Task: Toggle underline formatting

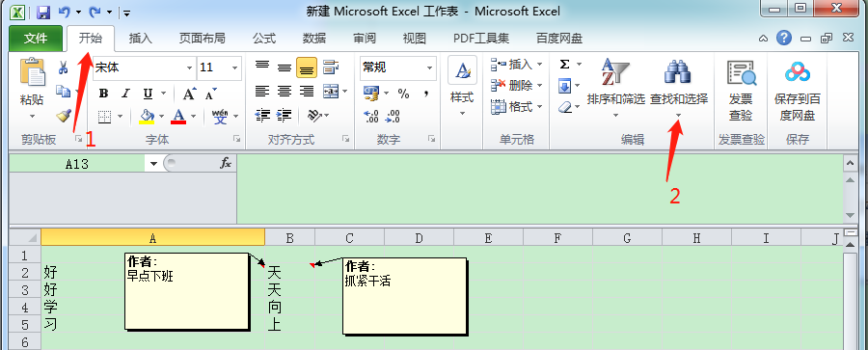Action: pyautogui.click(x=148, y=94)
